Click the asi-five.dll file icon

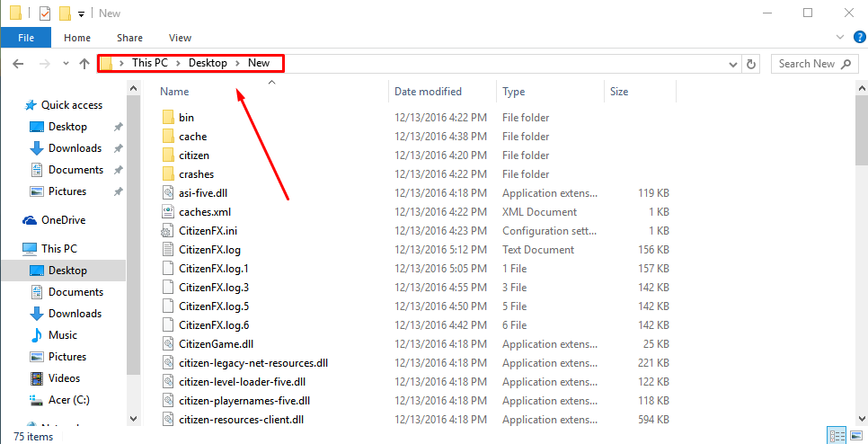[x=168, y=192]
